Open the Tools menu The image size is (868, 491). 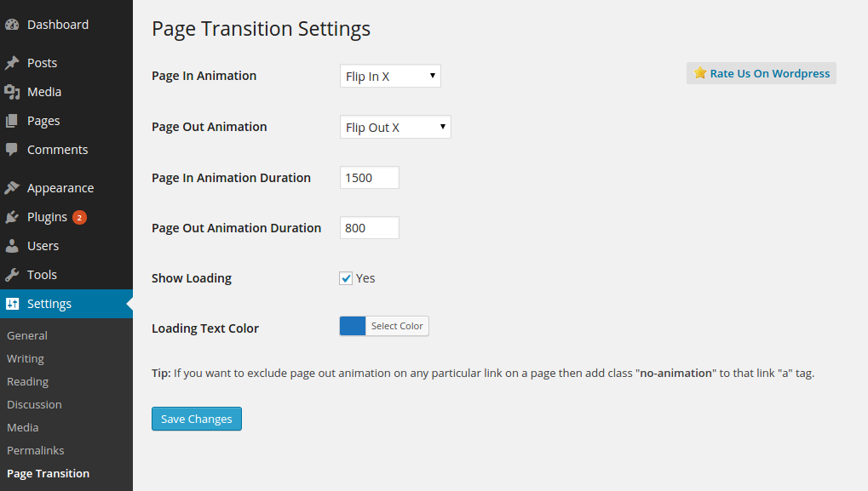tap(66, 274)
